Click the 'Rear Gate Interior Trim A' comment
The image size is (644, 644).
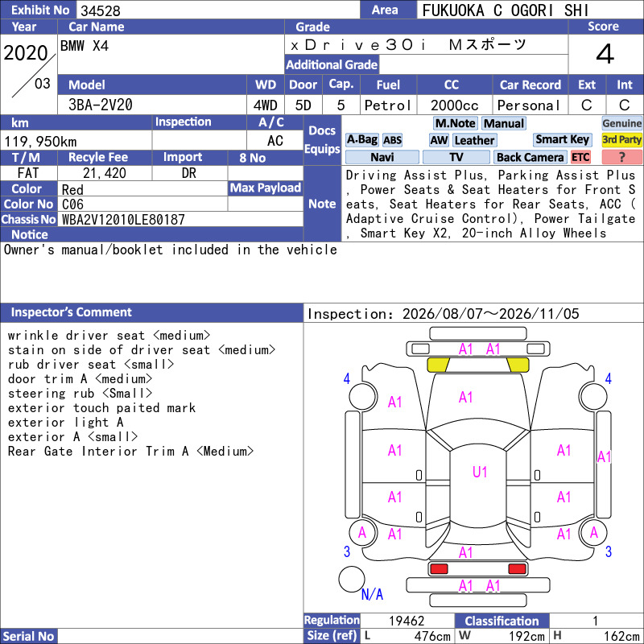pos(130,452)
